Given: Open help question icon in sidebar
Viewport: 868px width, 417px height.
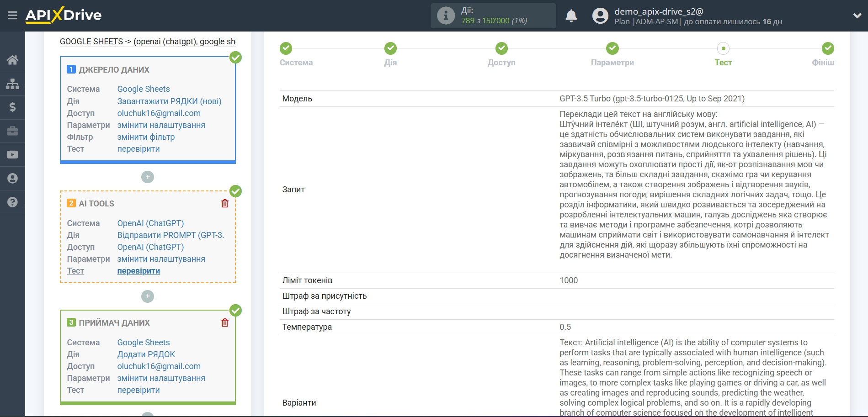Looking at the screenshot, I should 12,202.
